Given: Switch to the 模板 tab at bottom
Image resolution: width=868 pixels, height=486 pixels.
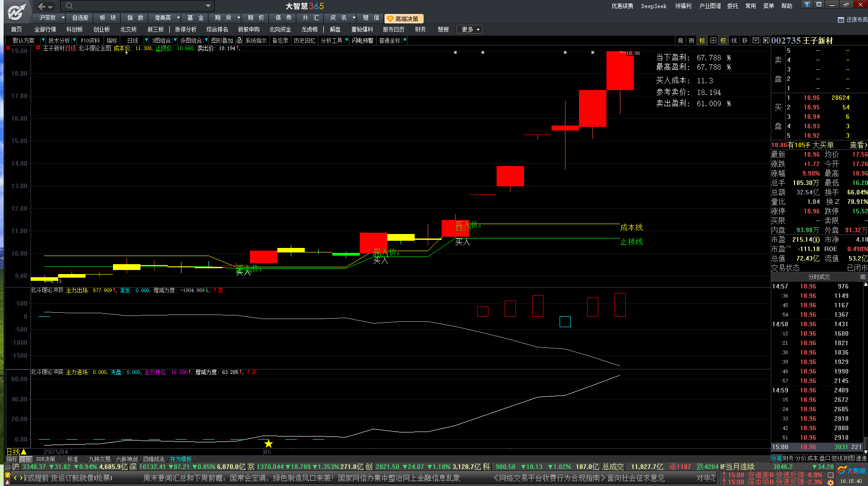Looking at the screenshot, I should click(x=25, y=459).
